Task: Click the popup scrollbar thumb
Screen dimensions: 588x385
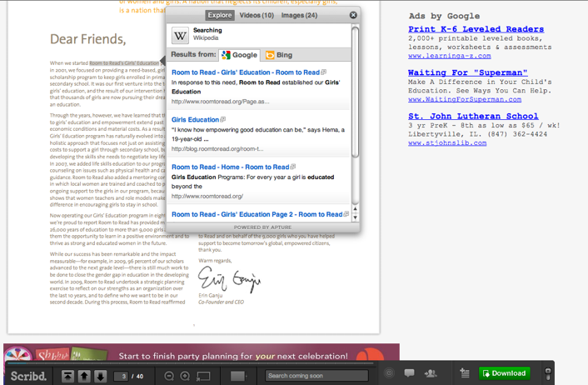Action: (355, 92)
